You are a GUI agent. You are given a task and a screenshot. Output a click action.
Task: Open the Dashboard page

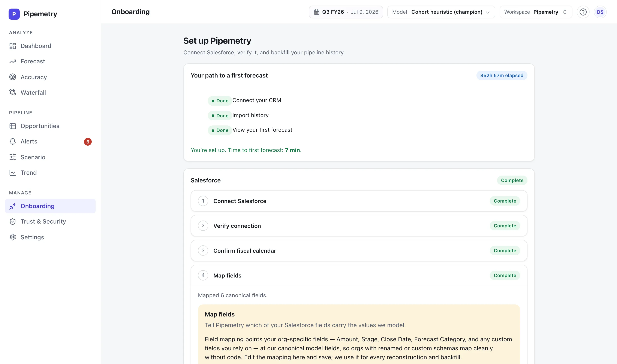pos(50,46)
